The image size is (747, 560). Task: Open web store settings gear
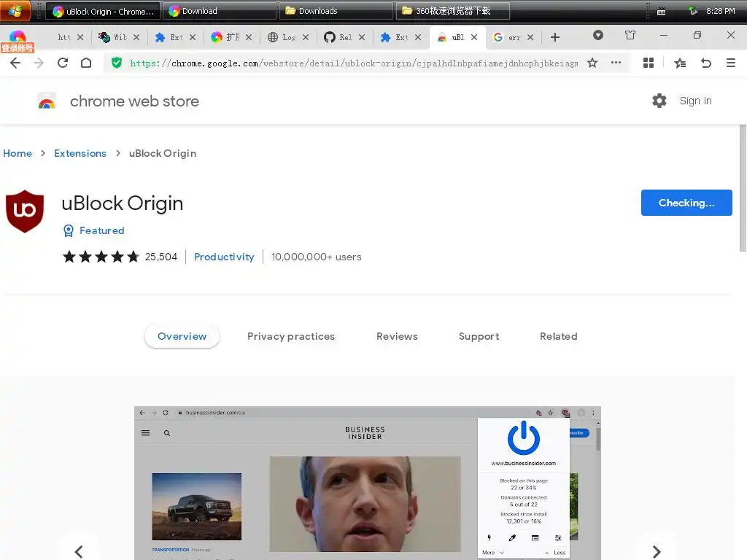[x=659, y=101]
